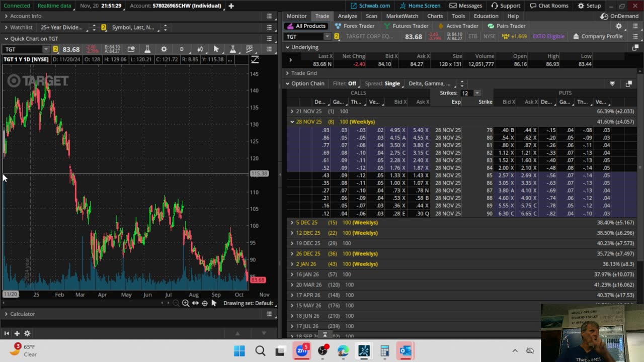Open the Spread Single dropdown
Viewport: 644px width, 362px height.
coord(382,83)
